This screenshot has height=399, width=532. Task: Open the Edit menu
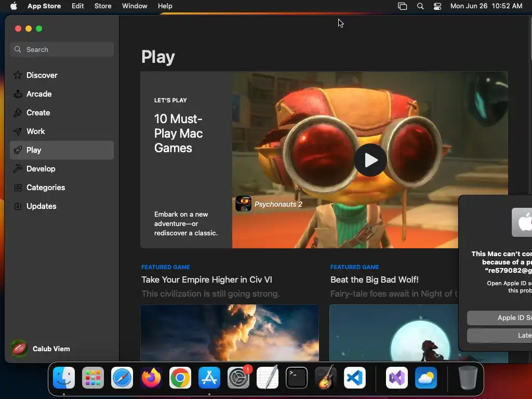click(78, 6)
